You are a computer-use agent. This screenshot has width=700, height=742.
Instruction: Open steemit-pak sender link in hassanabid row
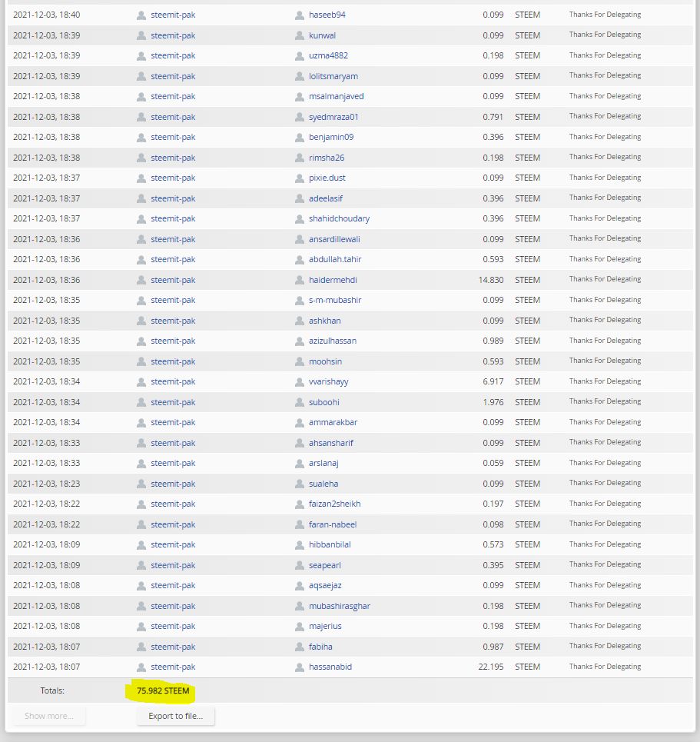tap(173, 667)
